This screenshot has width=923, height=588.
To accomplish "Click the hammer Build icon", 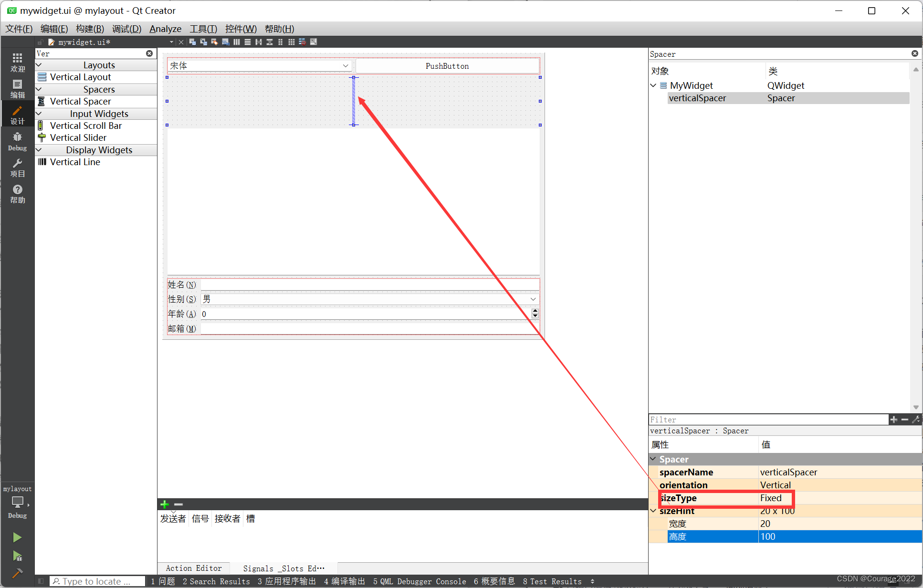I will 17,573.
